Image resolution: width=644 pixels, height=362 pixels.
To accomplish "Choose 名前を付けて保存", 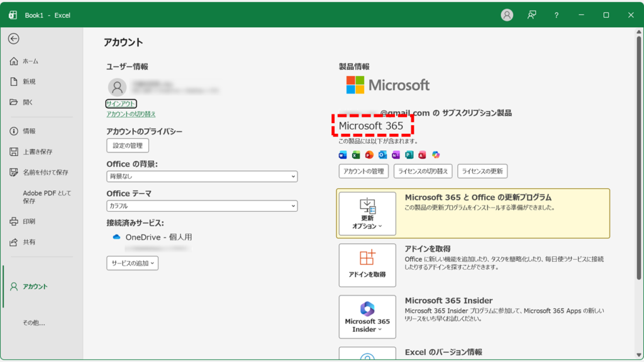I will (45, 172).
